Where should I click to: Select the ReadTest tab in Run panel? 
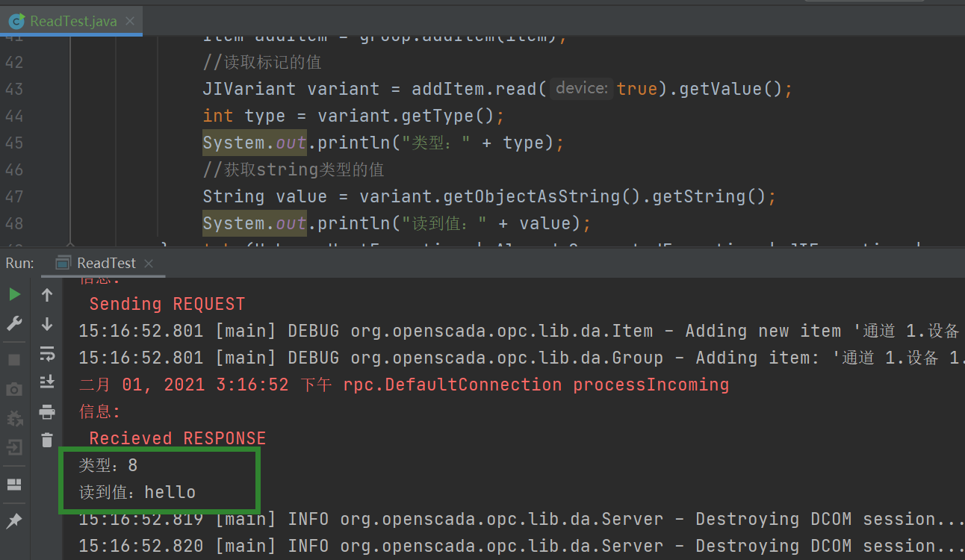coord(106,263)
